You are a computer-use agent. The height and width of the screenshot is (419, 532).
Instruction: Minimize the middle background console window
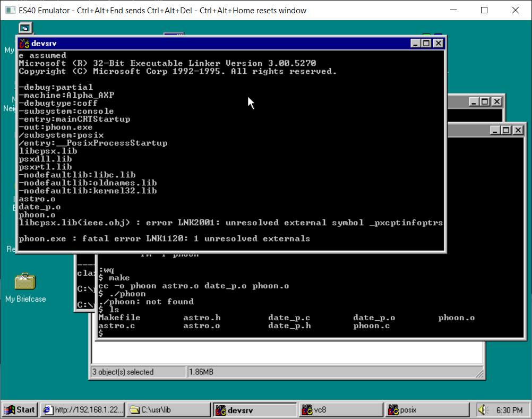click(474, 101)
